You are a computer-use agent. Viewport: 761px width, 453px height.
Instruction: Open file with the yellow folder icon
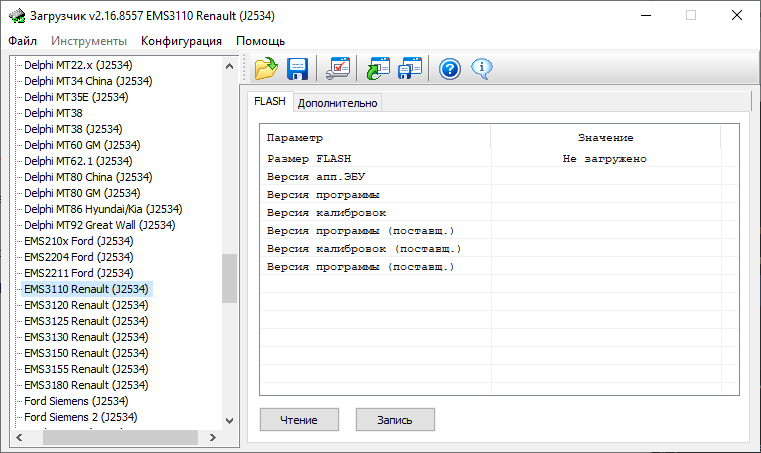click(266, 68)
